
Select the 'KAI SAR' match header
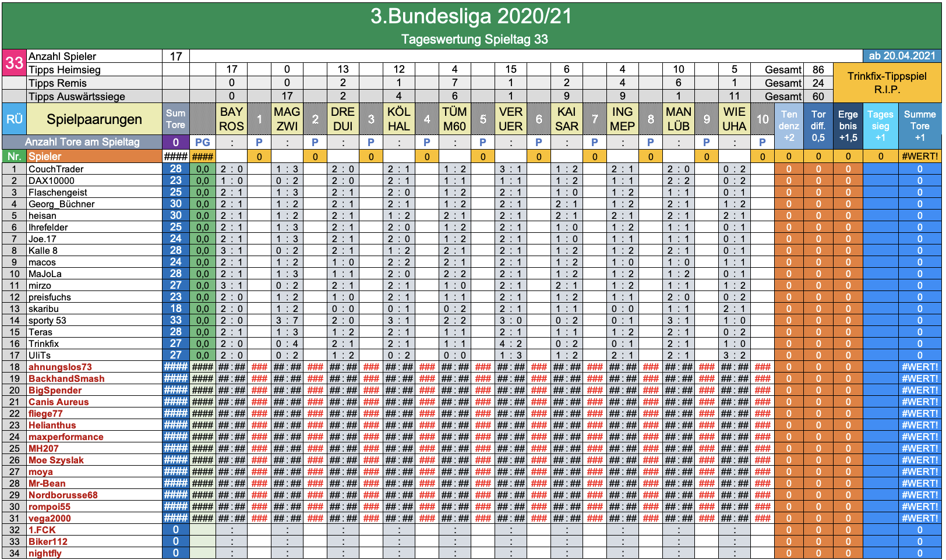click(567, 119)
